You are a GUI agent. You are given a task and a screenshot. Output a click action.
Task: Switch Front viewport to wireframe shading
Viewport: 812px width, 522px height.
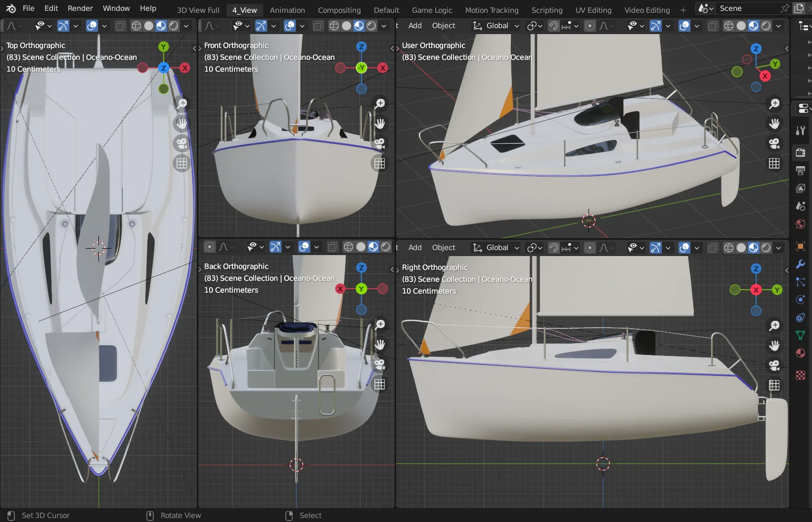(334, 25)
